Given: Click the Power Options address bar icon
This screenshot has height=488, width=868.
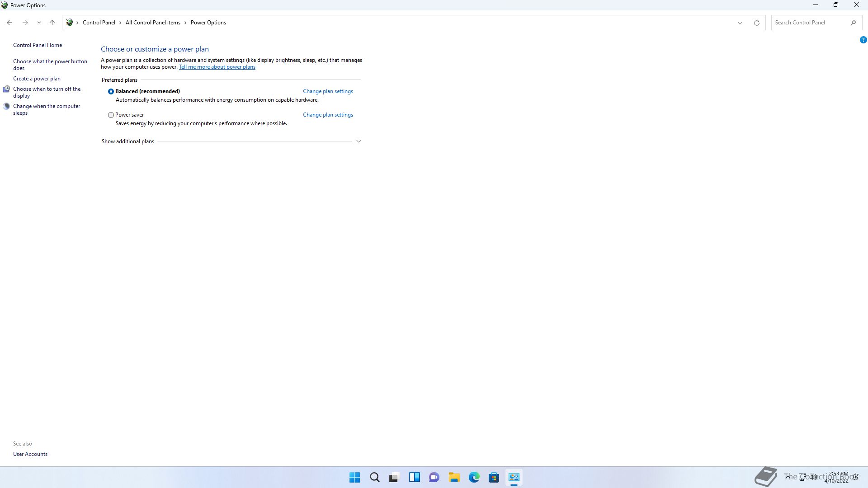Looking at the screenshot, I should (69, 22).
